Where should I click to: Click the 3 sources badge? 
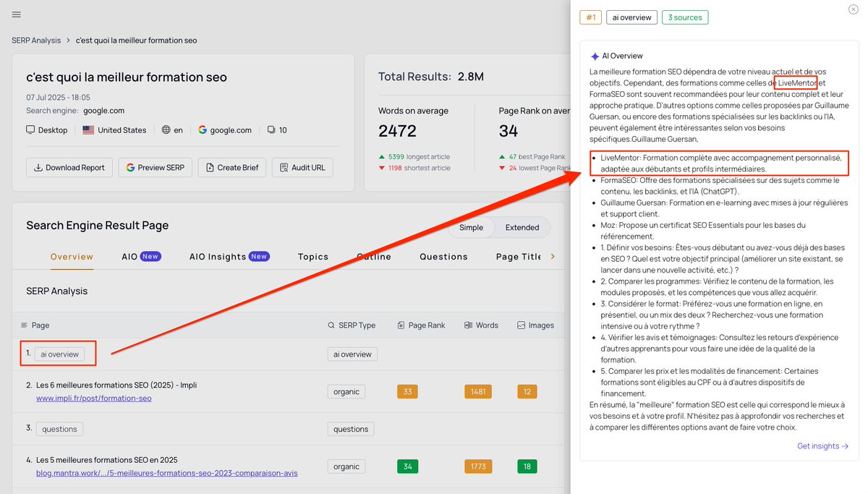685,17
